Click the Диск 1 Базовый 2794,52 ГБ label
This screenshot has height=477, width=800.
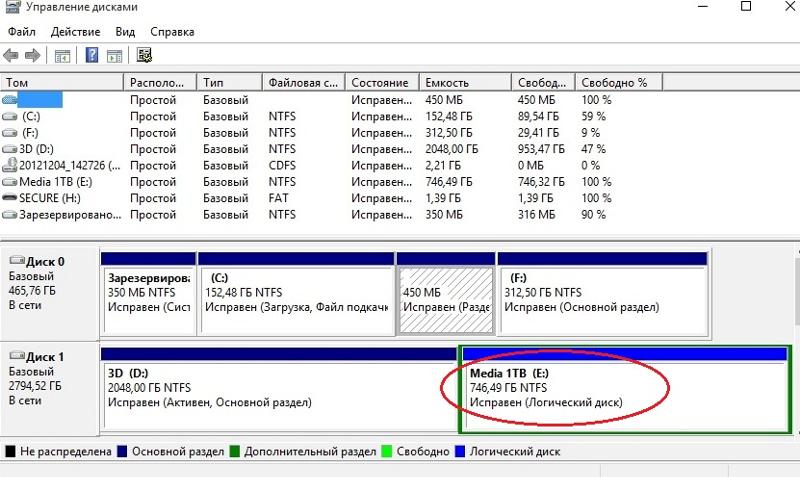pos(50,389)
